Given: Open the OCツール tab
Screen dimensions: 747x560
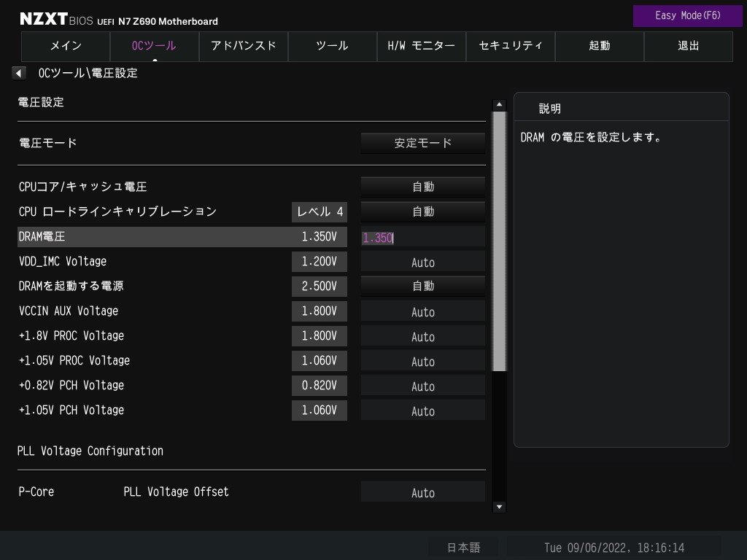Looking at the screenshot, I should click(x=155, y=46).
